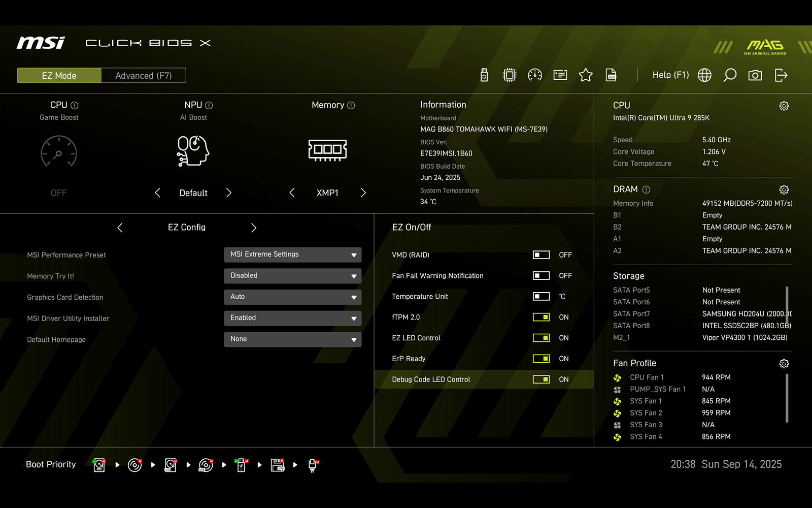Click the CPU Game Boost OFF label
The width and height of the screenshot is (812, 508).
(x=59, y=193)
